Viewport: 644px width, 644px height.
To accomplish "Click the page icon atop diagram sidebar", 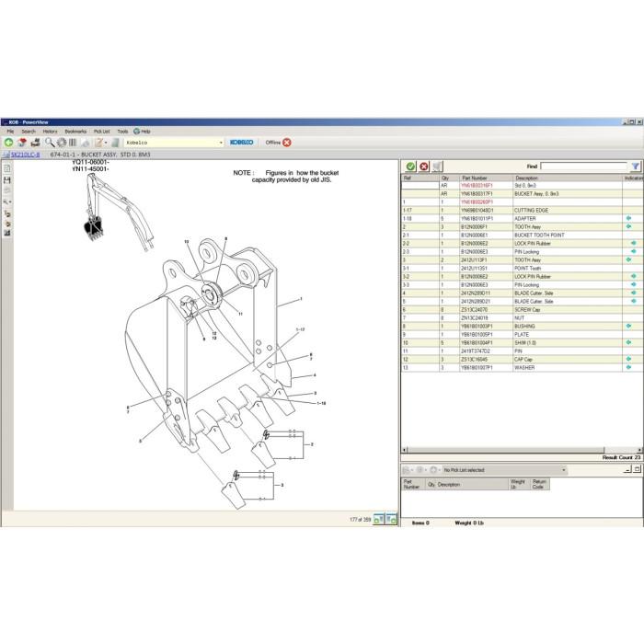I will click(7, 168).
